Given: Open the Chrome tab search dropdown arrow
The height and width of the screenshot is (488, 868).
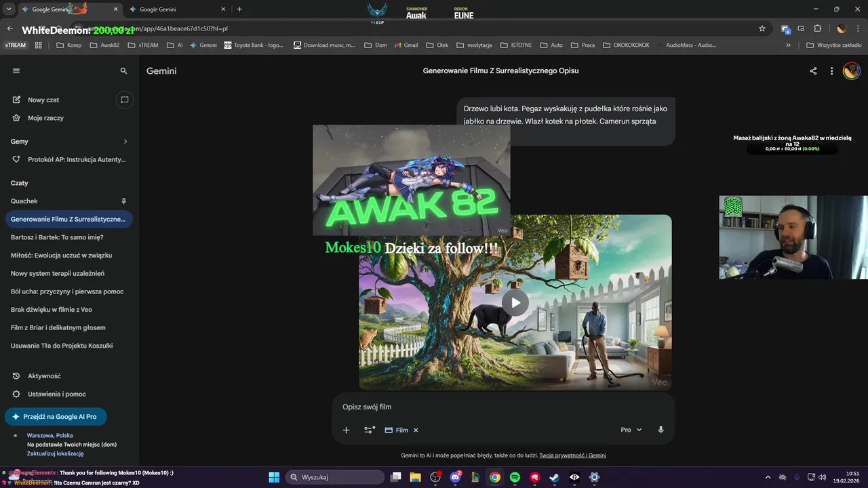Looking at the screenshot, I should pos(9,9).
